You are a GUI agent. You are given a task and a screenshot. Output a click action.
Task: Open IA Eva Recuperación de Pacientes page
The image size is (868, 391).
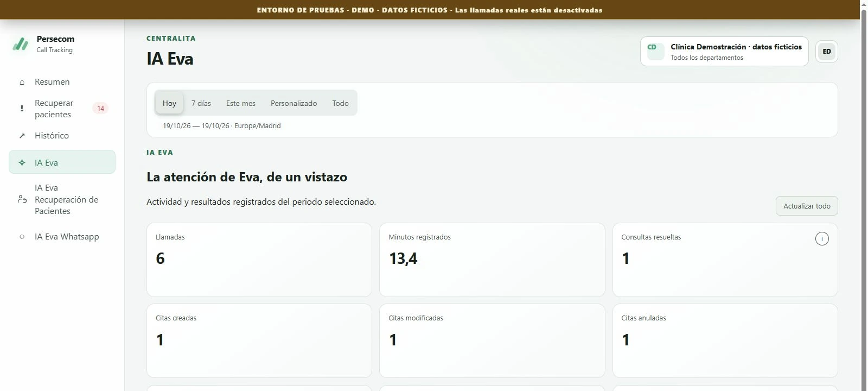(62, 199)
